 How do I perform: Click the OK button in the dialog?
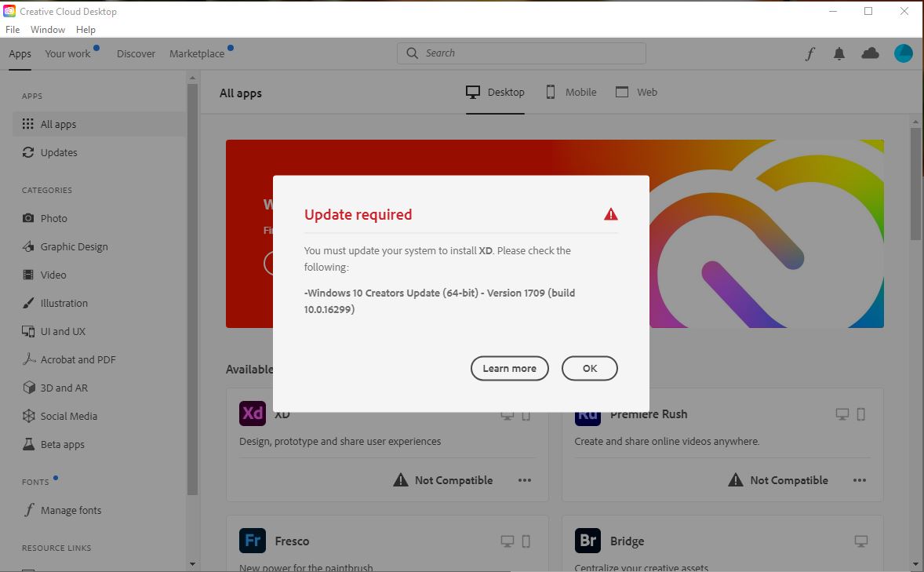[589, 369]
